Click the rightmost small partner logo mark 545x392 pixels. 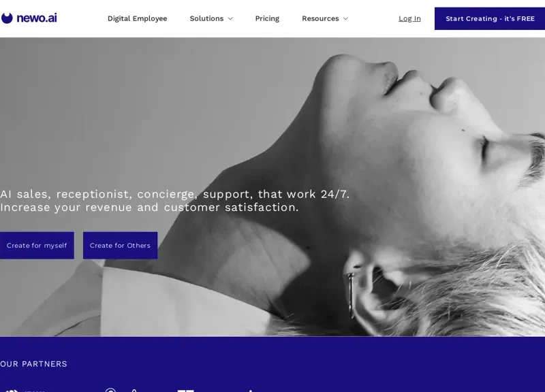pos(250,391)
